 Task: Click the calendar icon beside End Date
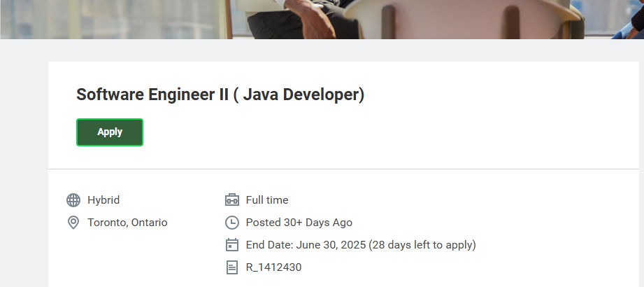(x=232, y=244)
